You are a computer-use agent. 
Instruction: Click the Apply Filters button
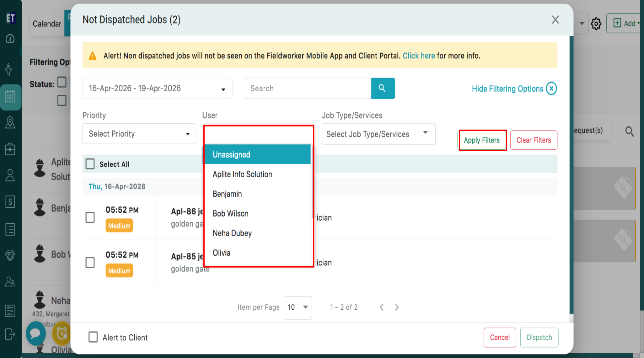click(482, 140)
